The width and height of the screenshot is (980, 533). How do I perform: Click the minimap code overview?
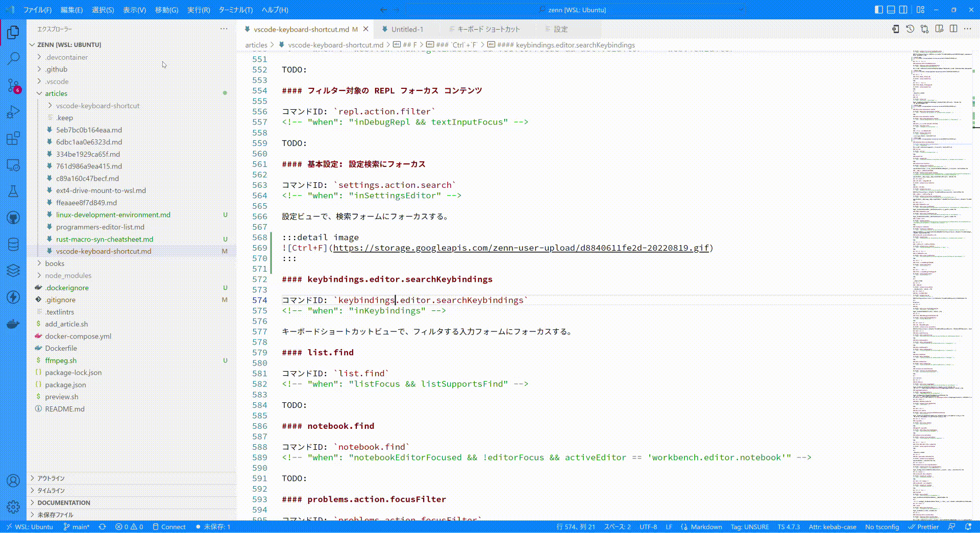(x=942, y=285)
